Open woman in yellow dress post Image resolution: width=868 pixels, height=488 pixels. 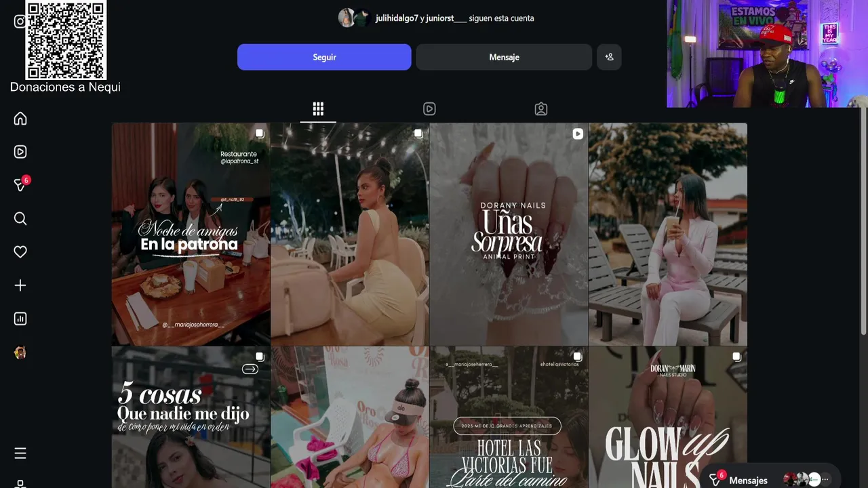[x=350, y=234]
